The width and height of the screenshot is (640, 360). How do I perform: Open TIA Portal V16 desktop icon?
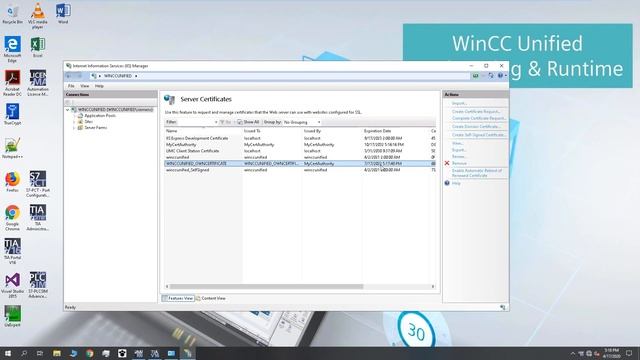tap(12, 251)
